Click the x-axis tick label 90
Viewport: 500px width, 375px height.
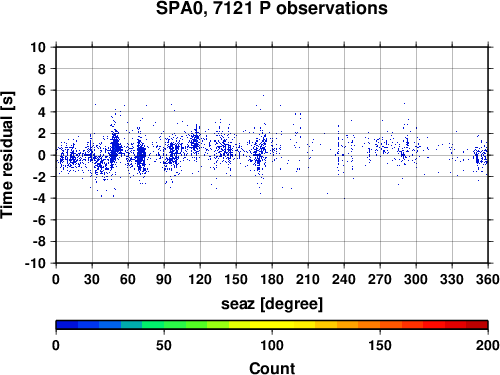pyautogui.click(x=164, y=279)
